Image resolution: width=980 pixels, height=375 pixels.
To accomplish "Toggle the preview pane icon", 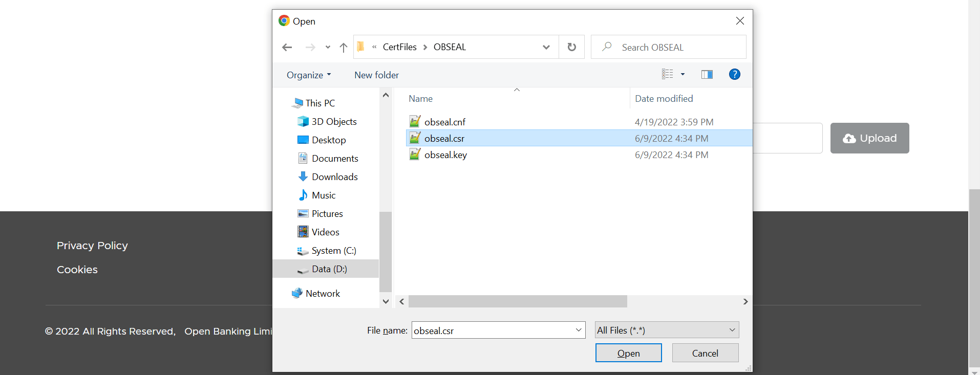I will tap(707, 75).
